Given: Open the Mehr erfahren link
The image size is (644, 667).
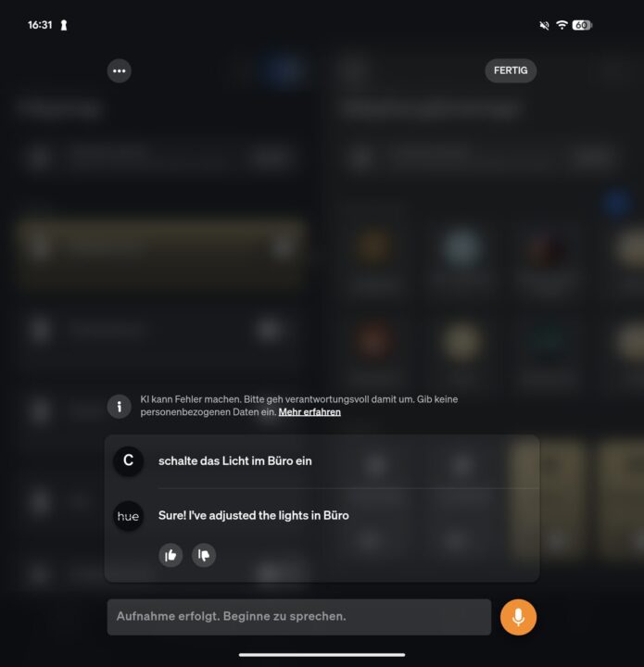Looking at the screenshot, I should pos(309,412).
